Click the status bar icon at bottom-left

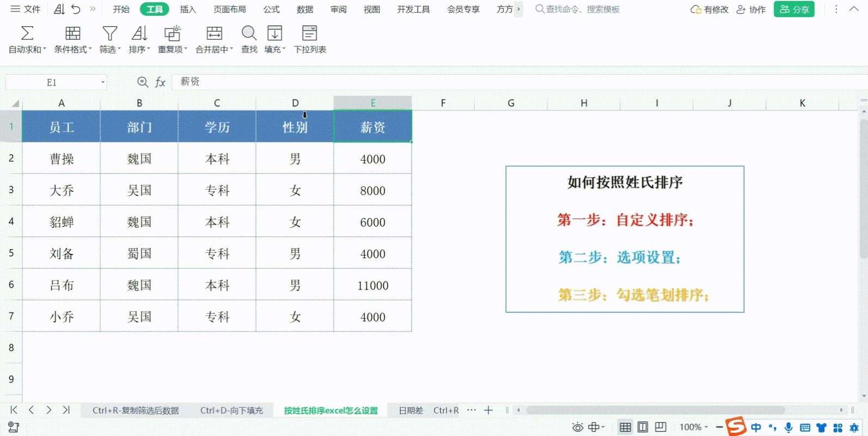pos(14,427)
